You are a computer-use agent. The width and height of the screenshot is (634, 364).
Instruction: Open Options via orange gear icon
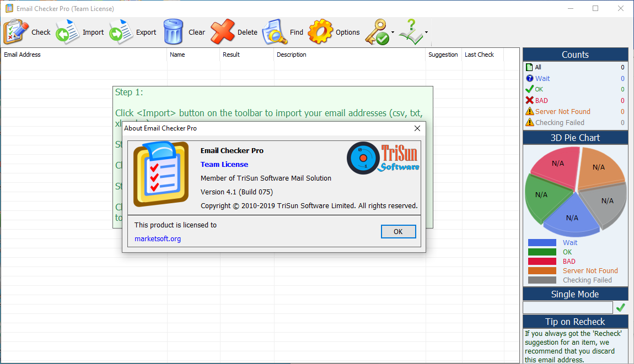[320, 31]
